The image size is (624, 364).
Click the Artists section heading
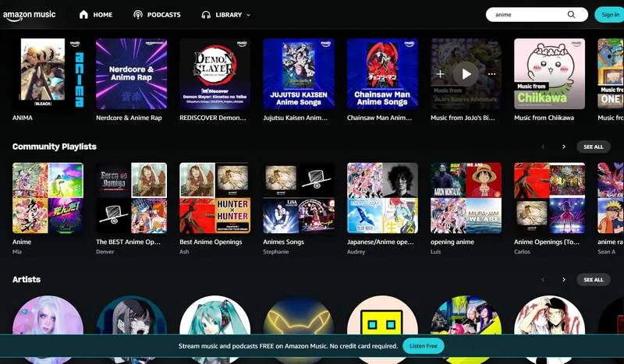tap(27, 280)
